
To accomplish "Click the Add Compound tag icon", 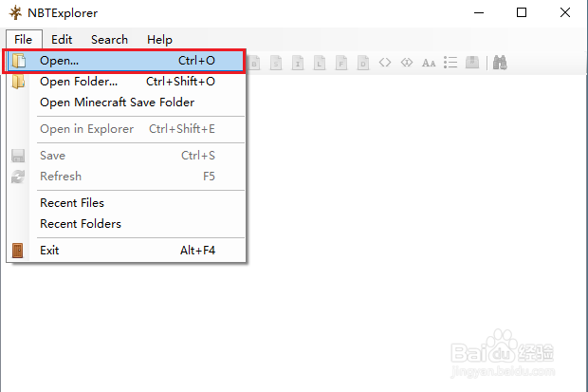I will pyautogui.click(x=472, y=62).
